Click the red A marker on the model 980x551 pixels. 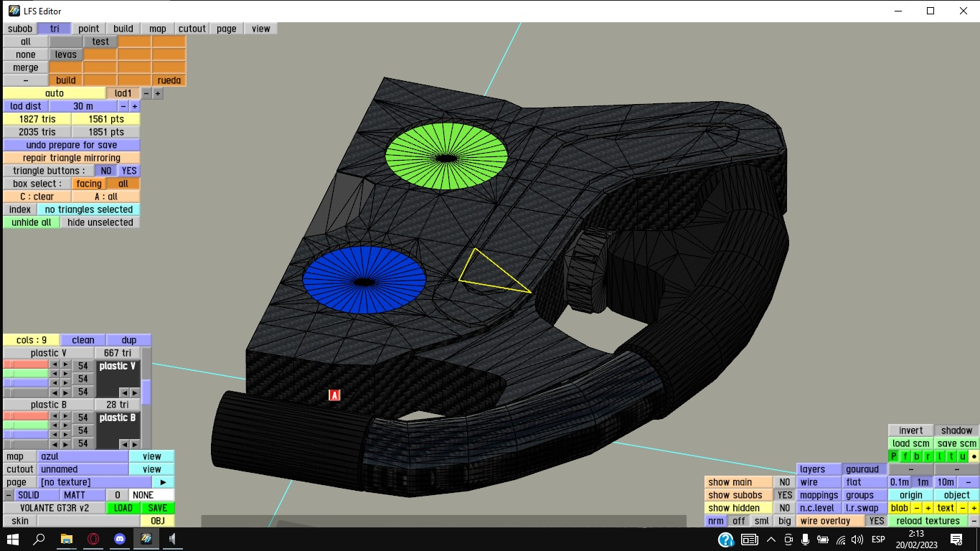pyautogui.click(x=334, y=395)
